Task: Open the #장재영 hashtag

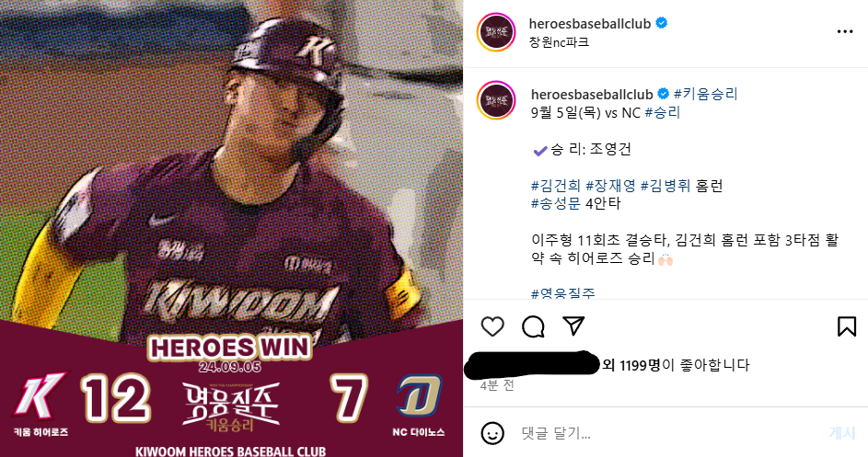Action: tap(610, 186)
